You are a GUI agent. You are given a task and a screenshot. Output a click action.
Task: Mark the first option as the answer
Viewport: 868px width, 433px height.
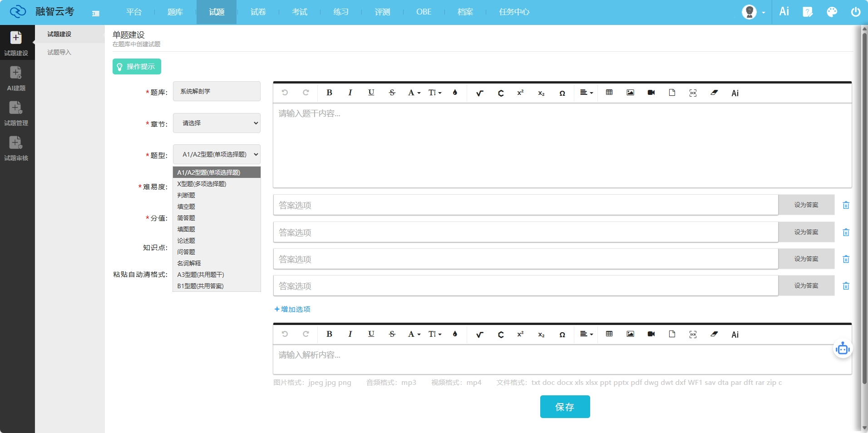(806, 205)
